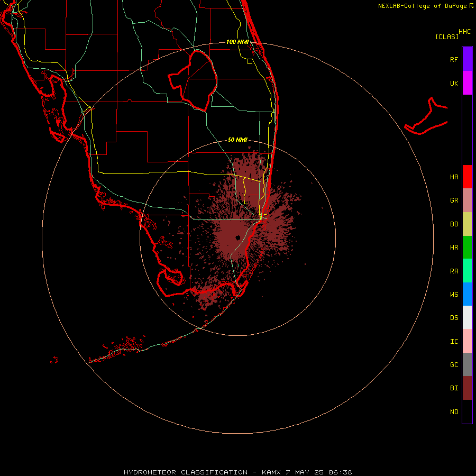
Task: Click the RF legend label
Action: 454,59
